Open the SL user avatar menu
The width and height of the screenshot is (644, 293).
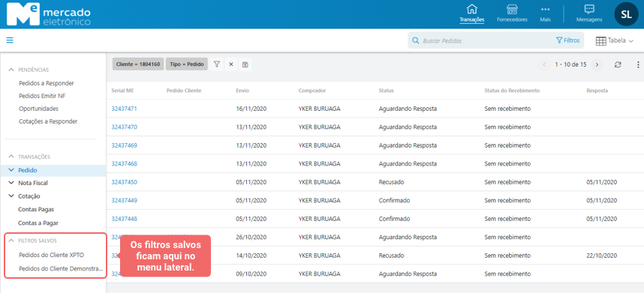[626, 14]
